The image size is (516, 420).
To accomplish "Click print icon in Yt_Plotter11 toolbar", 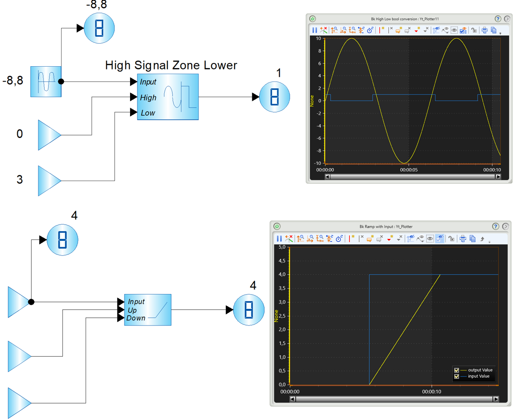I will pos(485,30).
